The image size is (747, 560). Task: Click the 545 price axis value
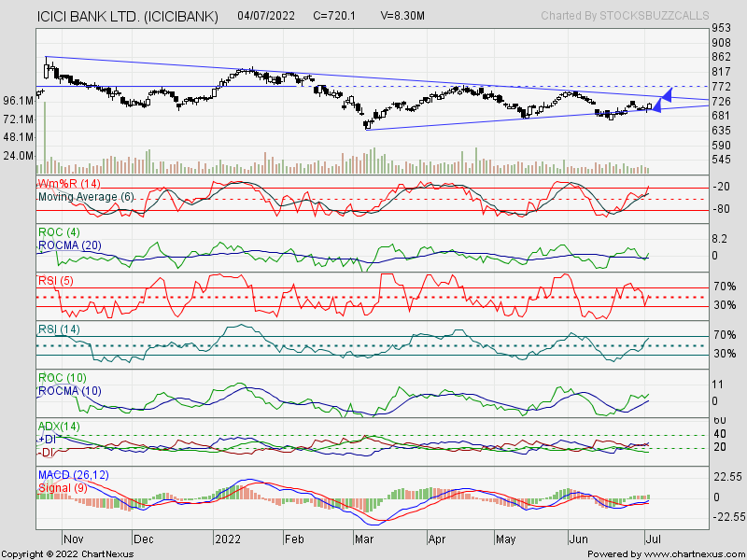pyautogui.click(x=721, y=160)
